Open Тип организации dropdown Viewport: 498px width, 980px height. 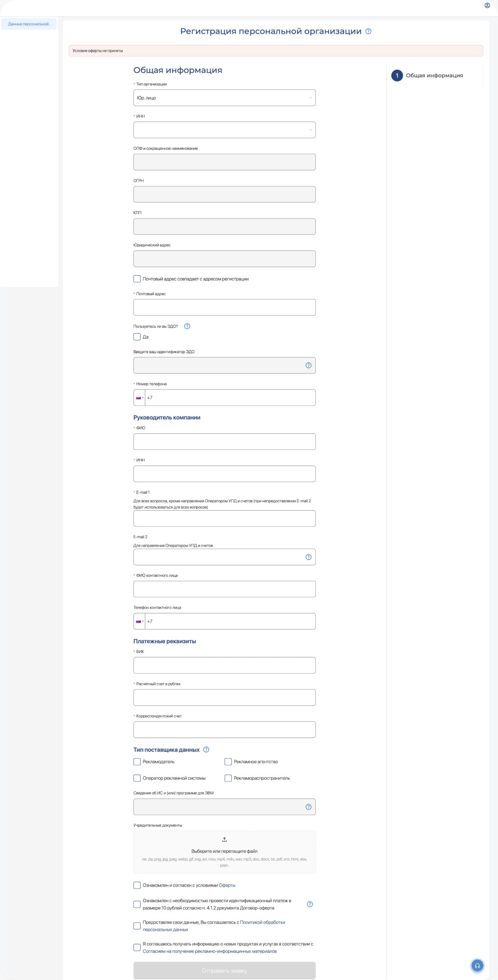225,98
